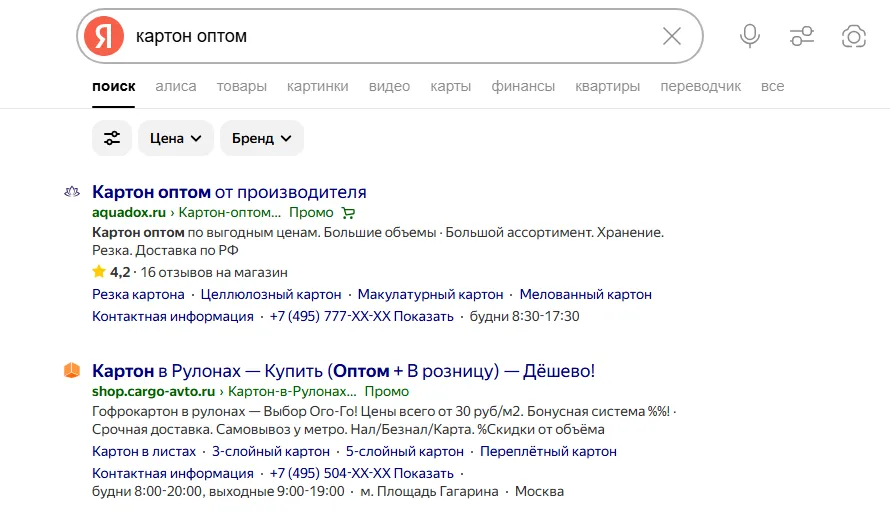Image resolution: width=890 pixels, height=526 pixels.
Task: Click the Промо label of aquadox result
Action: (x=311, y=212)
